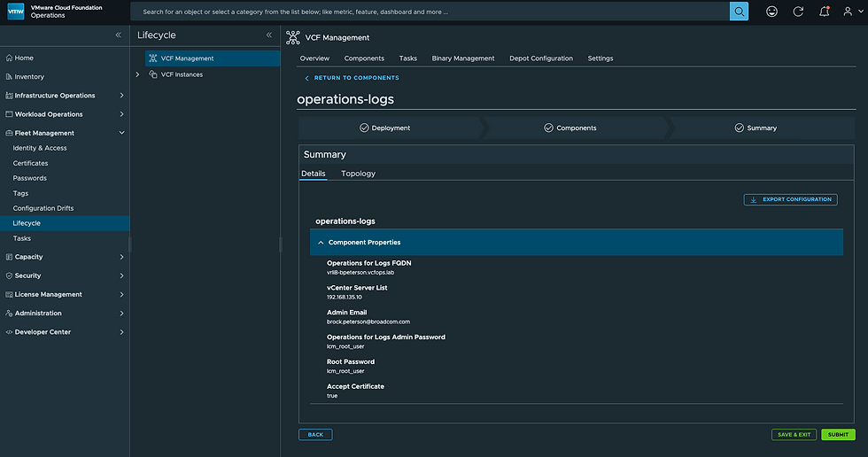This screenshot has height=457, width=868.
Task: Open the notifications bell
Action: pos(824,12)
